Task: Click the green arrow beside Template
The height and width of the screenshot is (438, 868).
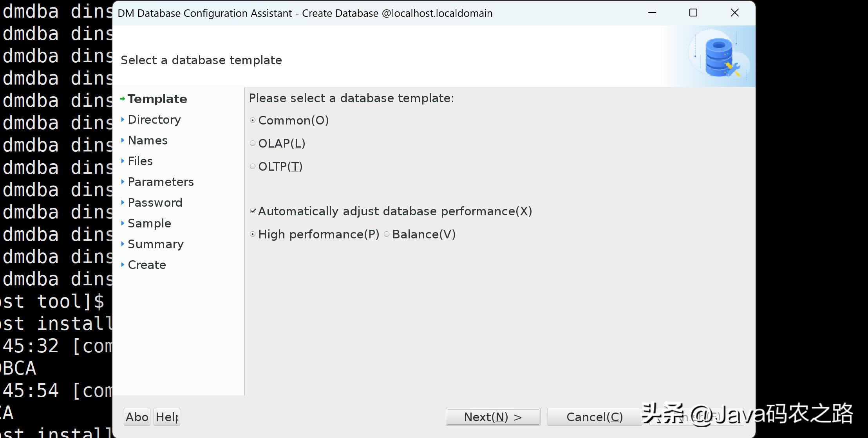Action: (x=123, y=99)
